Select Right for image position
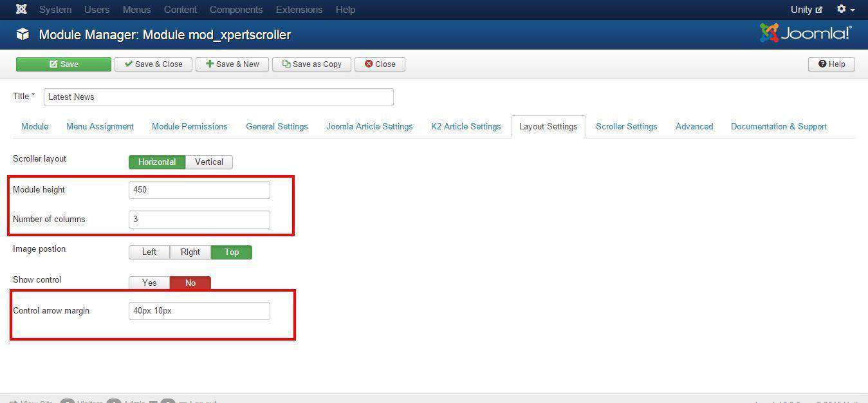The width and height of the screenshot is (868, 403). click(x=190, y=252)
